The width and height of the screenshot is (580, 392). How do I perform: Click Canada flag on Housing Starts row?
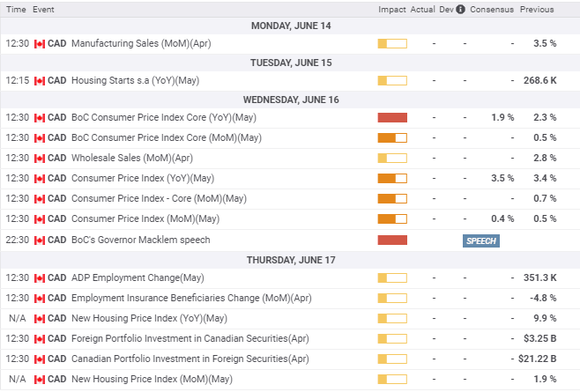(39, 80)
